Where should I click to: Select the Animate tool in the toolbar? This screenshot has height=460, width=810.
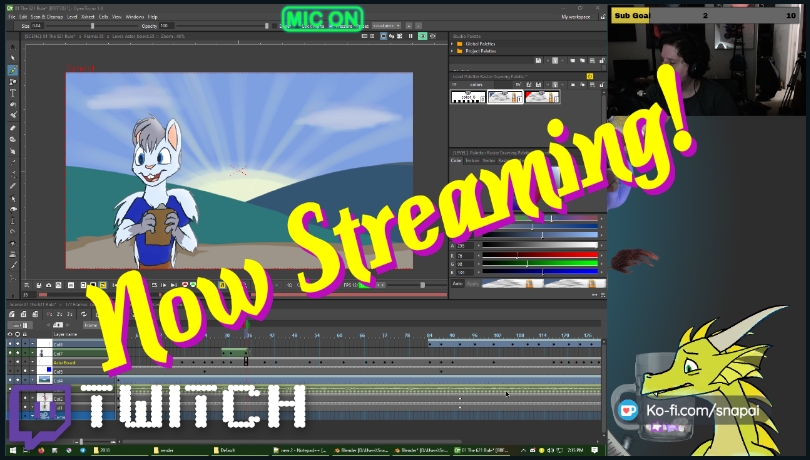click(x=12, y=47)
